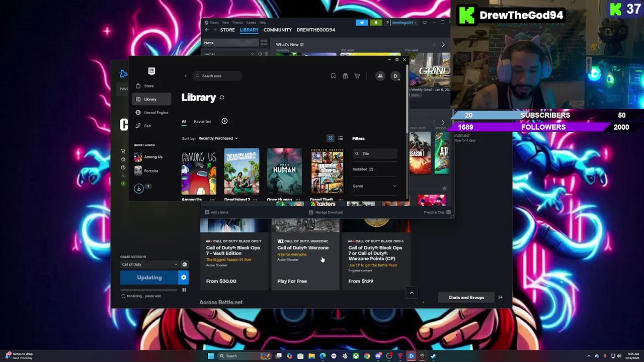
Task: Open Epic account profile avatar D
Action: pos(395,76)
